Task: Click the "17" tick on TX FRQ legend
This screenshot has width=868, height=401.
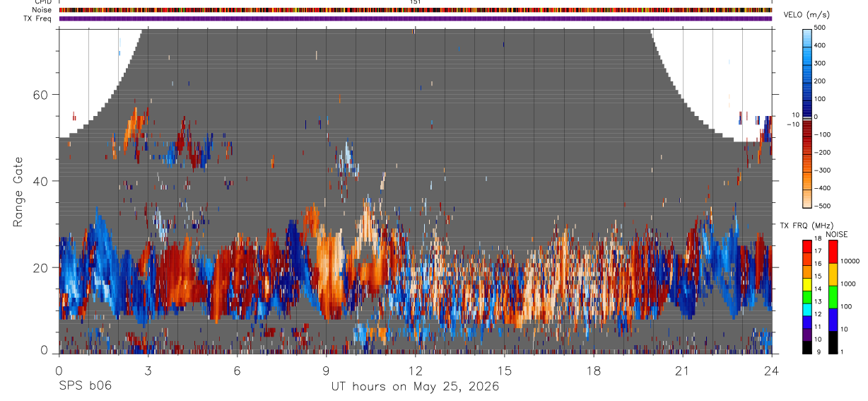Action: 819,252
